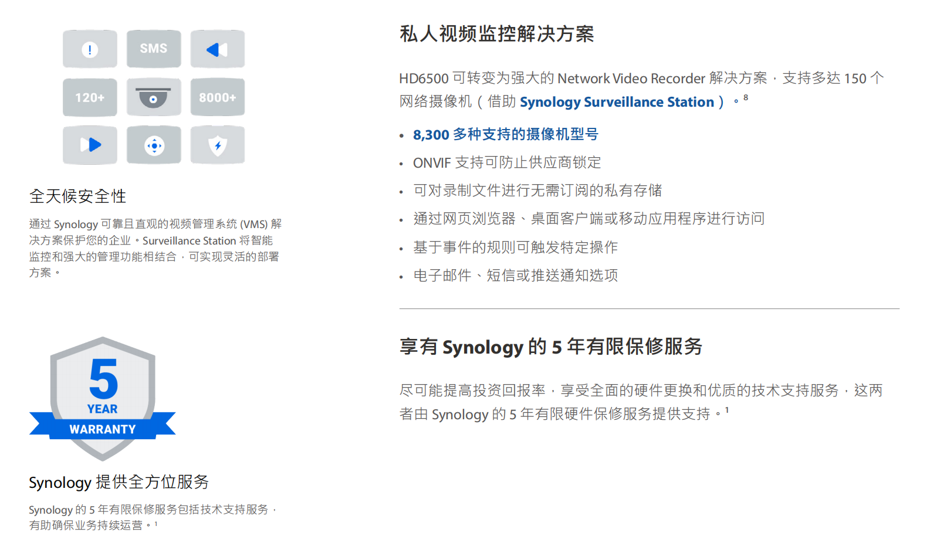The height and width of the screenshot is (560, 930).
Task: Click the megaphone notification tile icon
Action: click(218, 49)
